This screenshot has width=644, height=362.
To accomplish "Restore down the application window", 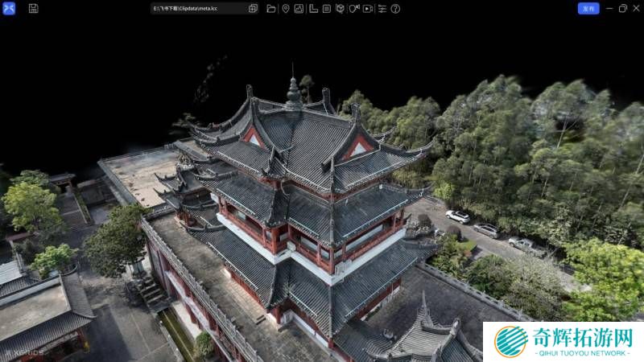I will [622, 8].
